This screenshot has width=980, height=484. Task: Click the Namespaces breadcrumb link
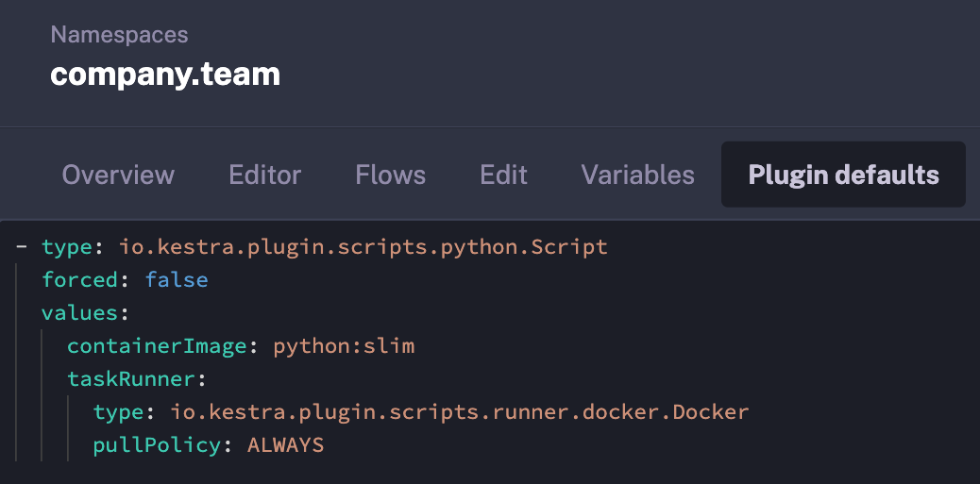(119, 35)
